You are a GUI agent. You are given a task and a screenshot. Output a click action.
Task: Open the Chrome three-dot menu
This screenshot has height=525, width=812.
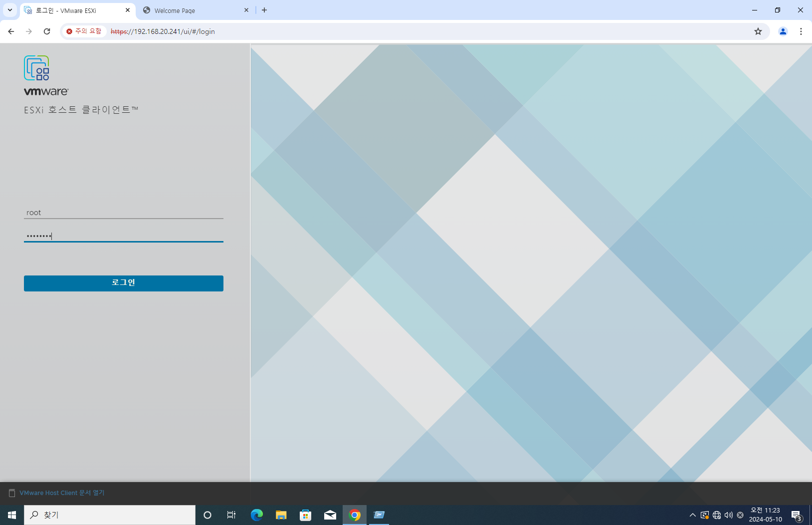click(801, 31)
